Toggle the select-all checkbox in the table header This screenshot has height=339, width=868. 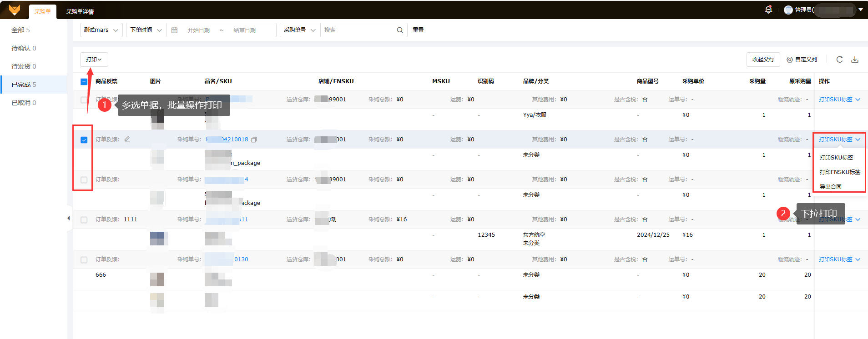pos(84,82)
